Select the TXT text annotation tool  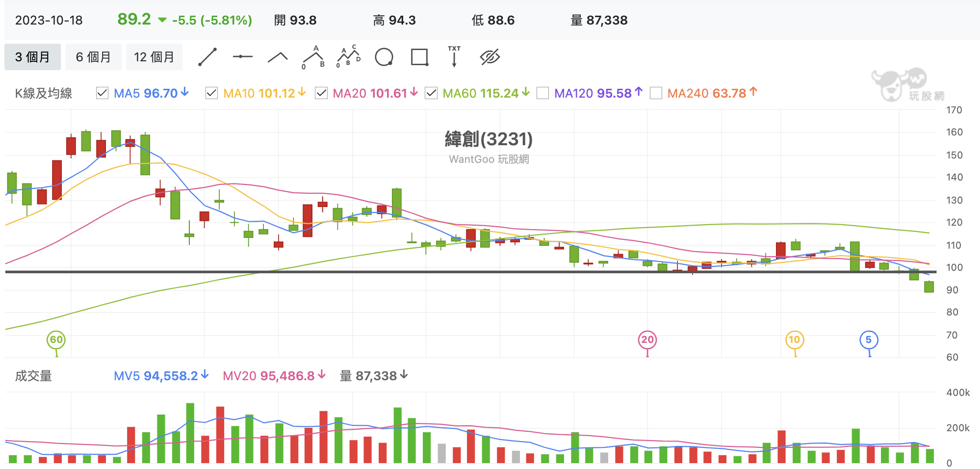click(454, 56)
